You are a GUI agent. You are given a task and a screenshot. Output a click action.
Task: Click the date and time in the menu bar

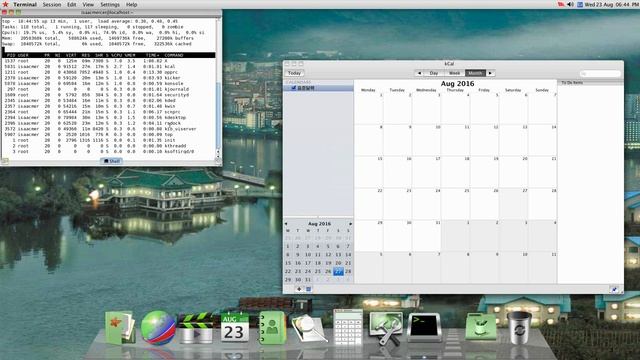click(x=612, y=4)
